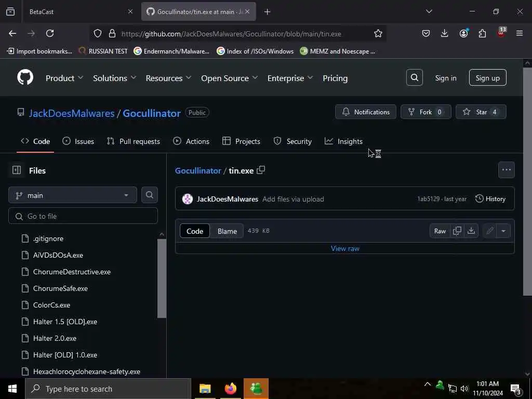Click the volume speaker tray icon
Image resolution: width=532 pixels, height=399 pixels.
tap(464, 389)
